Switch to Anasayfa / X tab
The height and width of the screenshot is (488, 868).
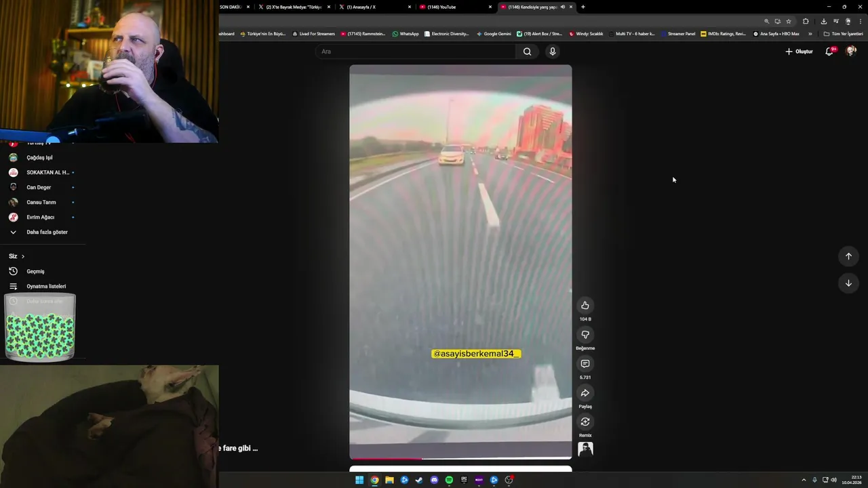374,7
